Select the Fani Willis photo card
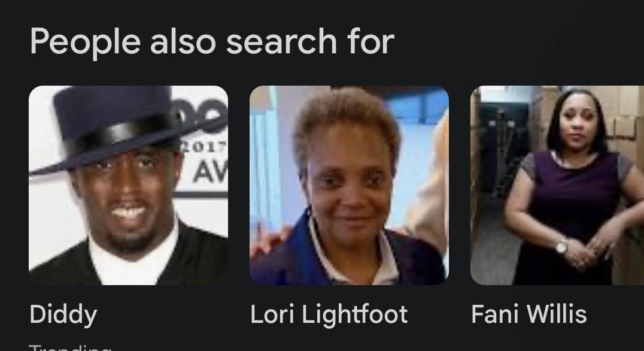 [x=557, y=185]
